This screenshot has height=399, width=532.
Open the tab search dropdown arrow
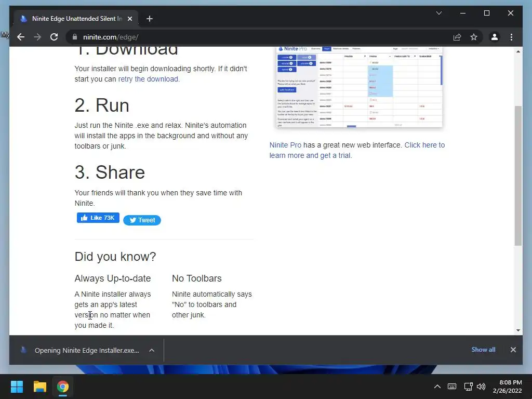pos(438,13)
